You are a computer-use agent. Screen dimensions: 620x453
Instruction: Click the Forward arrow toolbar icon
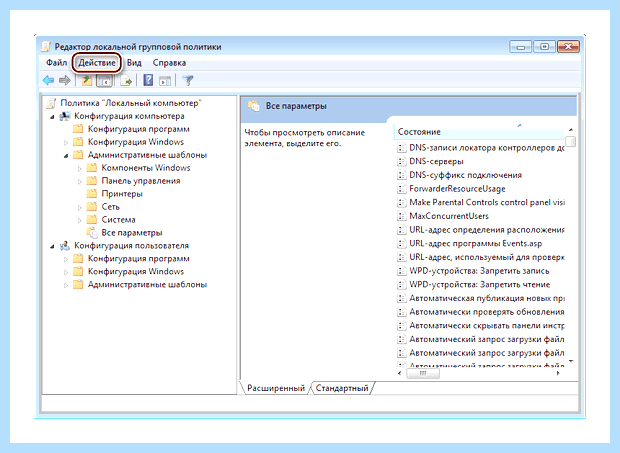click(64, 81)
